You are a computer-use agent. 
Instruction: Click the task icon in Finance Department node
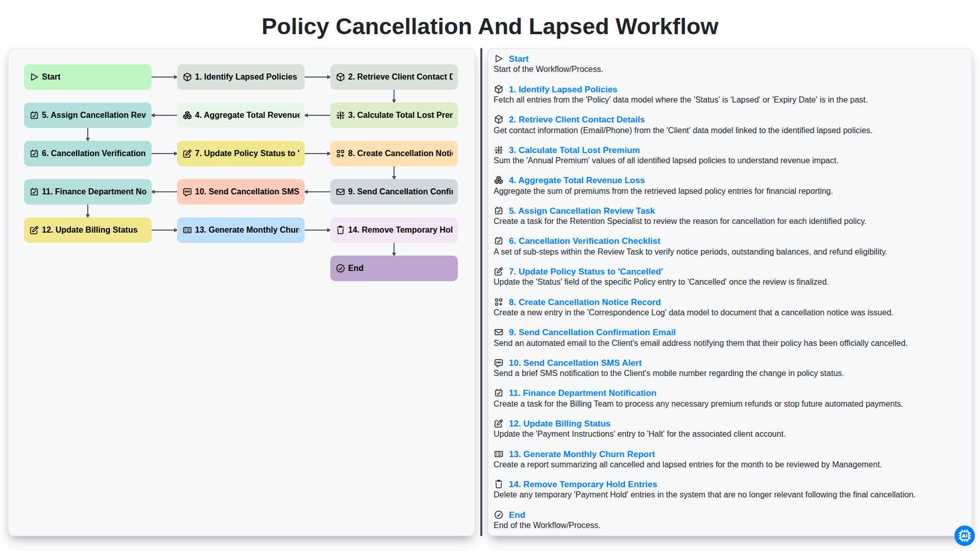click(34, 192)
